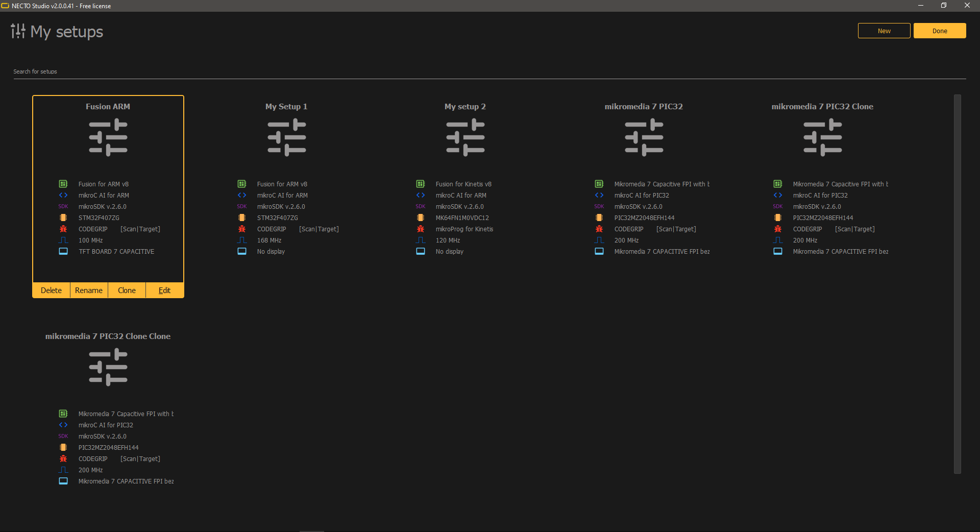Image resolution: width=980 pixels, height=532 pixels.
Task: Click [Scan|Target] in My Setup 1 card
Action: coord(319,229)
